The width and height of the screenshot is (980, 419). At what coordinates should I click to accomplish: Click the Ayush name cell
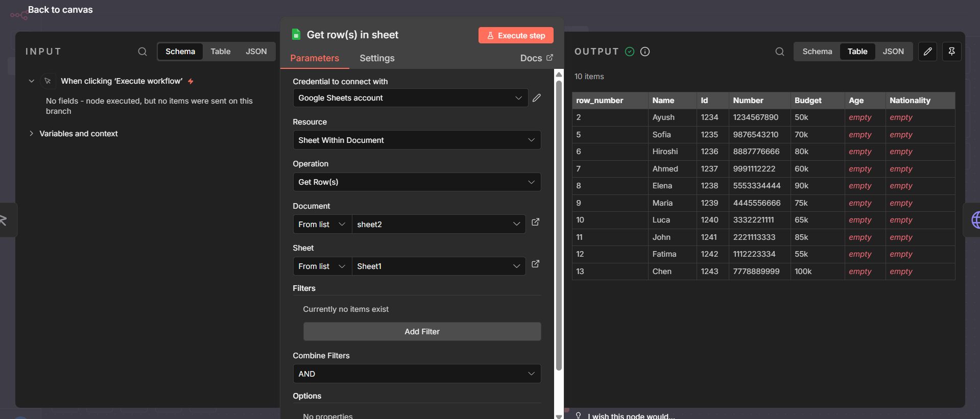(673, 117)
